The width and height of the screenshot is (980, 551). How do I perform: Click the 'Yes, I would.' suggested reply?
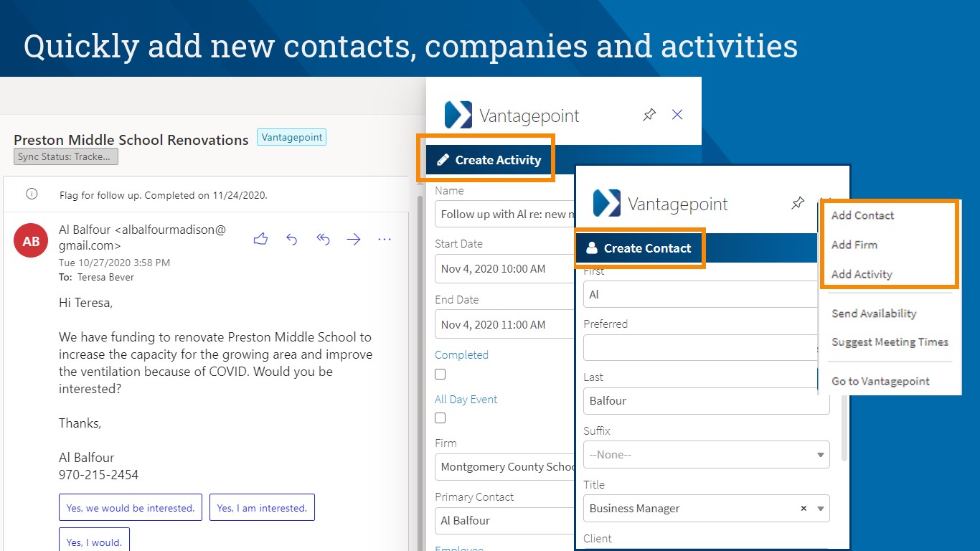(94, 540)
